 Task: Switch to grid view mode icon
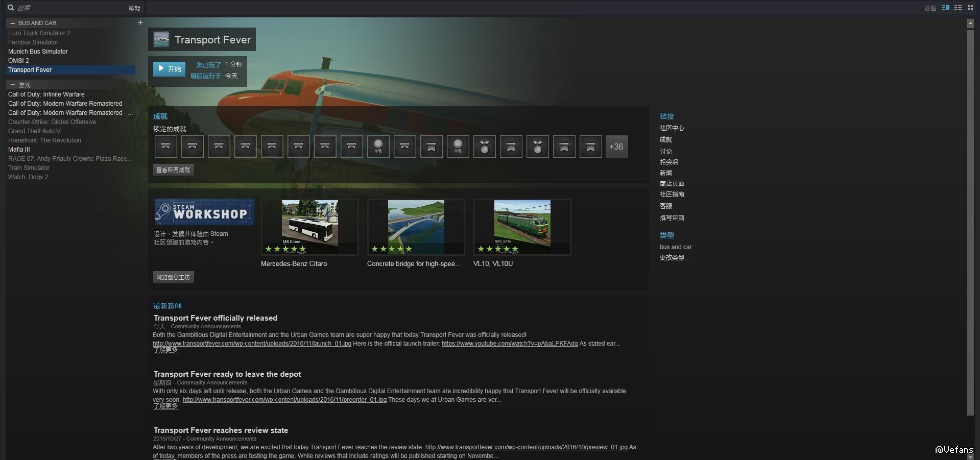click(x=970, y=8)
